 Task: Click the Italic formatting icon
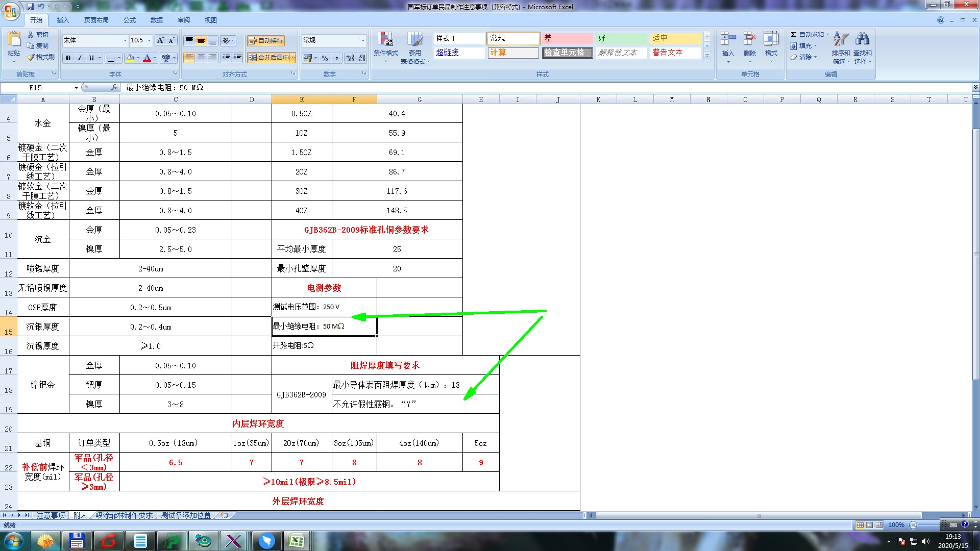pos(80,58)
